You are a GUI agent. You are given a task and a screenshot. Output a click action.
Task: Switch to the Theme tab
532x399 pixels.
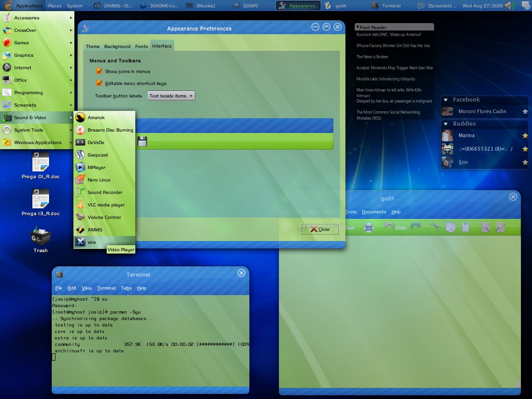pyautogui.click(x=93, y=47)
